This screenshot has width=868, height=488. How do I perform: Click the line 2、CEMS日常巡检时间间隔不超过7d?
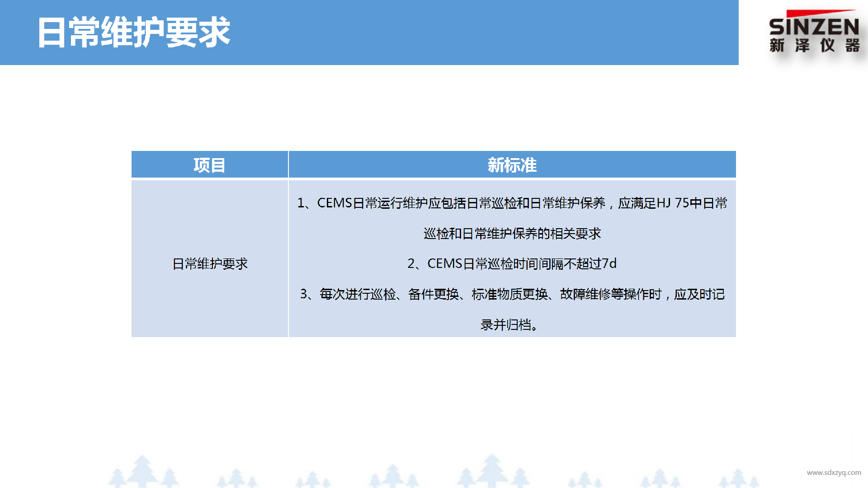click(512, 263)
